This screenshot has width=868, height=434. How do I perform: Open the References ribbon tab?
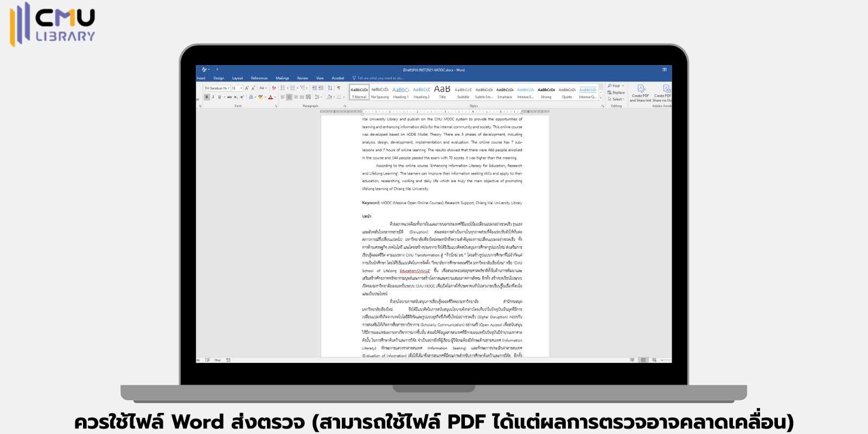pyautogui.click(x=259, y=78)
